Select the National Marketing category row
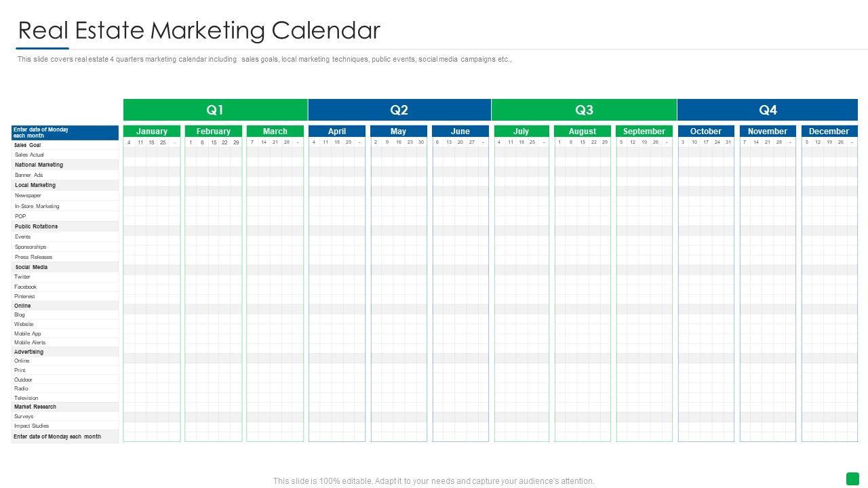Viewport: 868px width, 488px height. (39, 165)
